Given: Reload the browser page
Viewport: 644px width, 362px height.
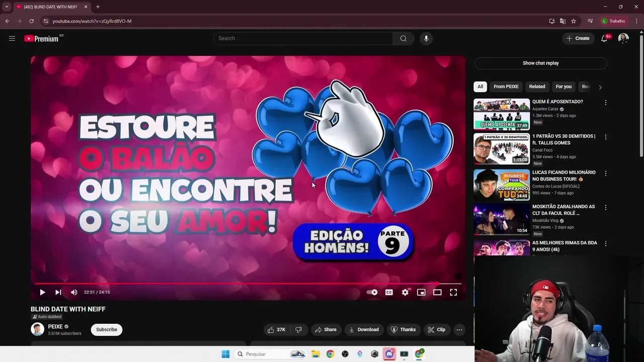Looking at the screenshot, I should click(x=31, y=21).
